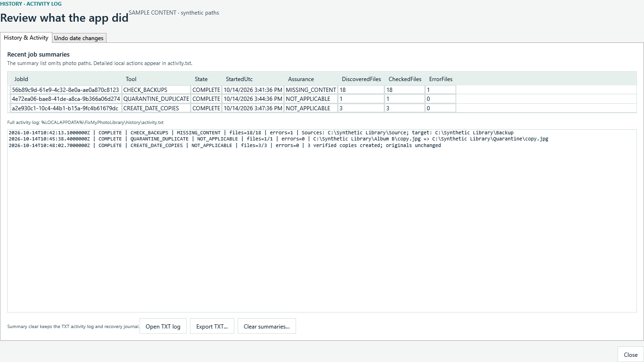644x362 pixels.
Task: Click the full activity log path label
Action: 85,123
